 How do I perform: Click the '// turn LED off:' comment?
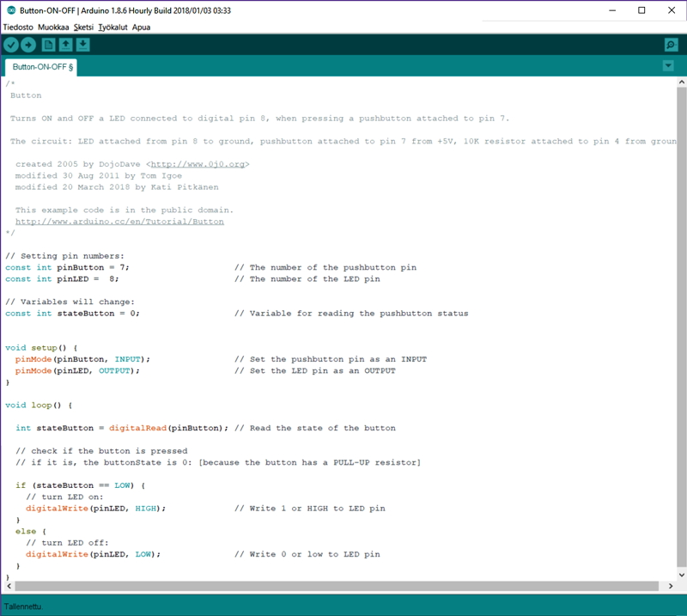[67, 543]
